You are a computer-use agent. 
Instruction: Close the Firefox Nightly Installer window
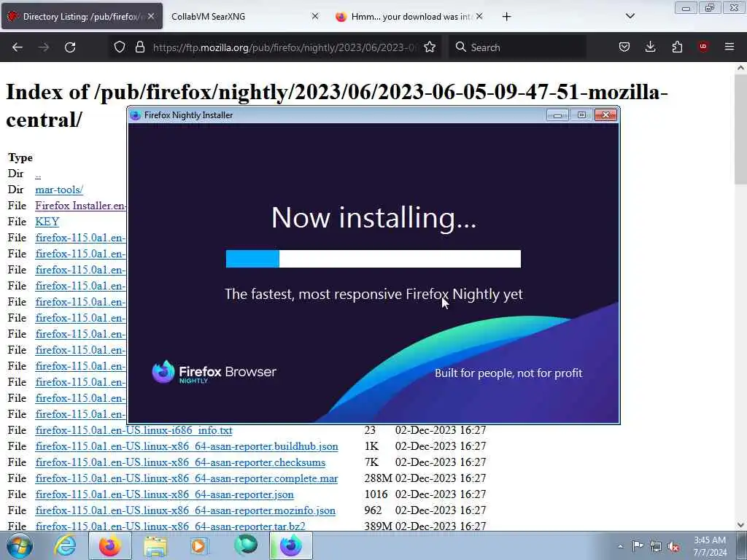(605, 114)
